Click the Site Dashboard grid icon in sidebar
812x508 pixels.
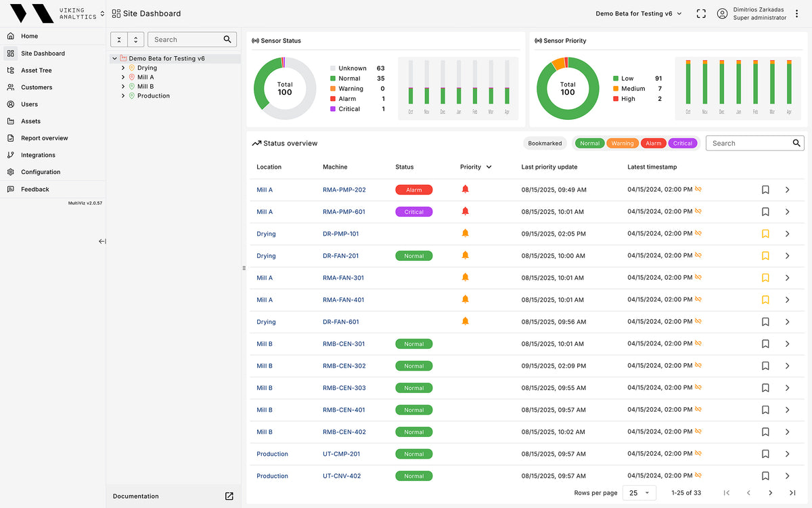(10, 54)
